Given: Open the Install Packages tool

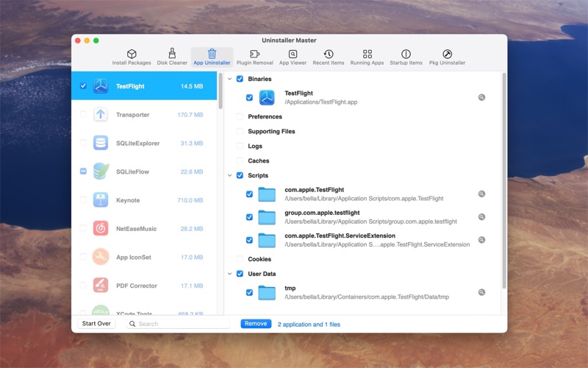Looking at the screenshot, I should pyautogui.click(x=132, y=57).
